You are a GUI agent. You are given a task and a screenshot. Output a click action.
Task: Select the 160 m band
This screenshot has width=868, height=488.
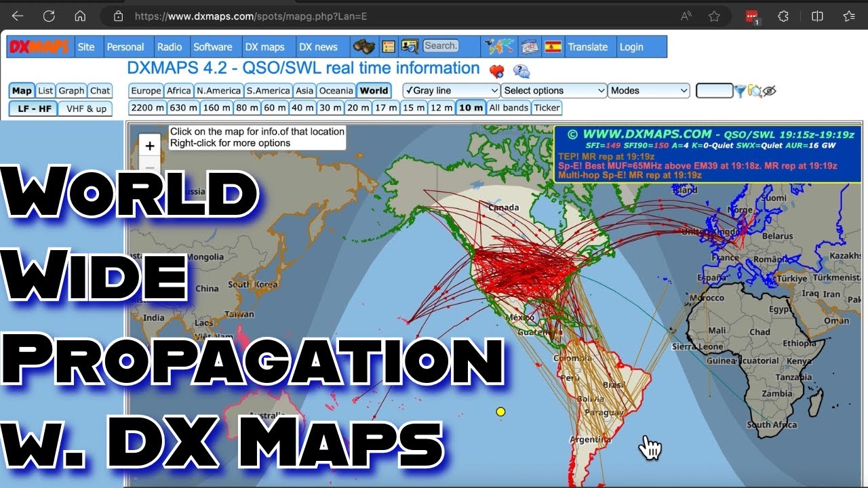216,108
